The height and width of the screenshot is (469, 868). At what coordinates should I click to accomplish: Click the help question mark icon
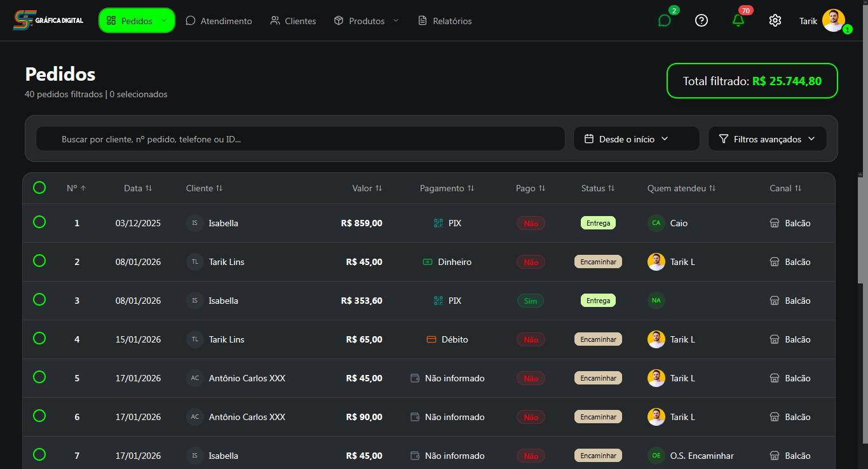click(x=701, y=20)
